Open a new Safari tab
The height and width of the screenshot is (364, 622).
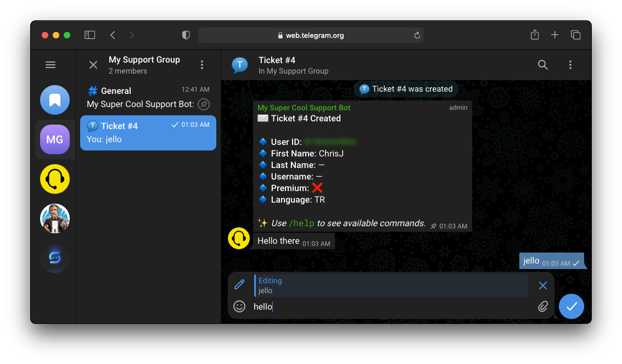coord(554,35)
